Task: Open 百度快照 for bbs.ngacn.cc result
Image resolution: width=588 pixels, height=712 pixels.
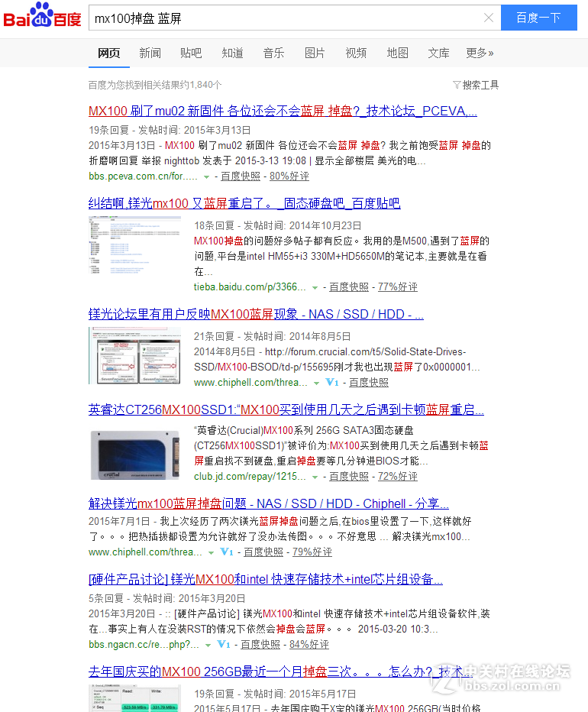Action: [260, 644]
